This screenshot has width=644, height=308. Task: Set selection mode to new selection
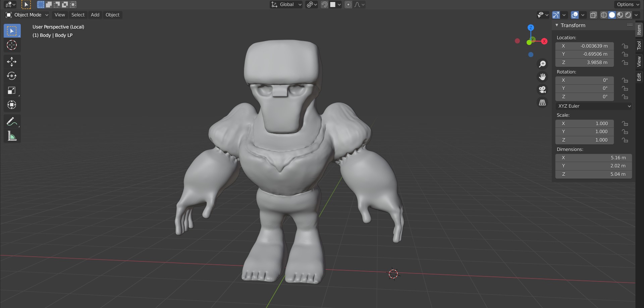41,4
